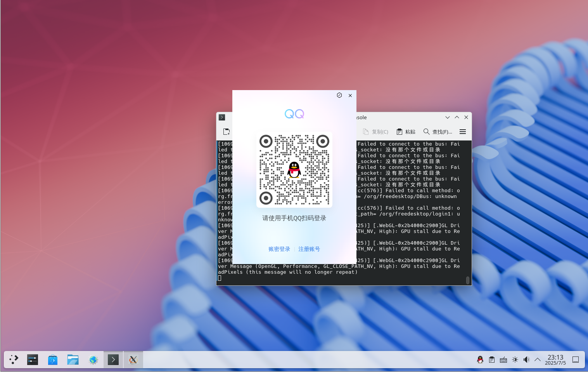
Task: Click the show desktop button
Action: click(576, 360)
